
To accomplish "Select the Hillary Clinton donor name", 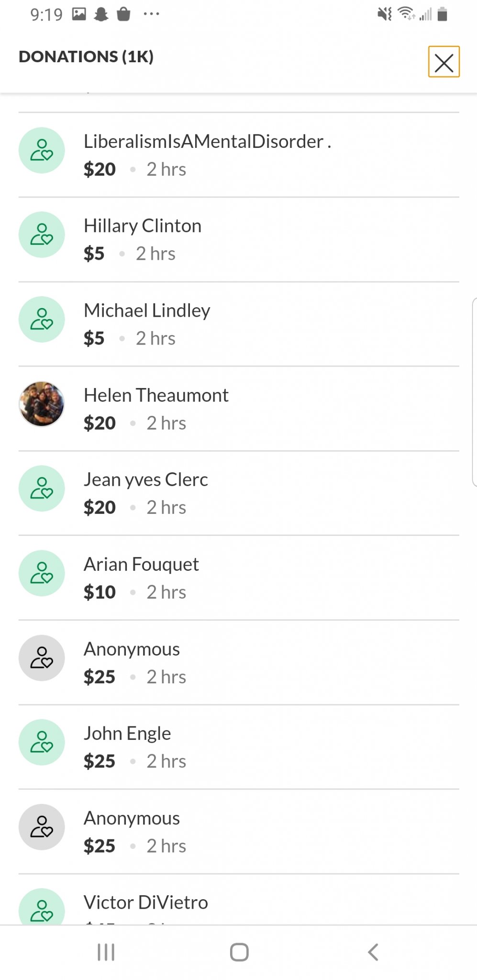I will (143, 226).
